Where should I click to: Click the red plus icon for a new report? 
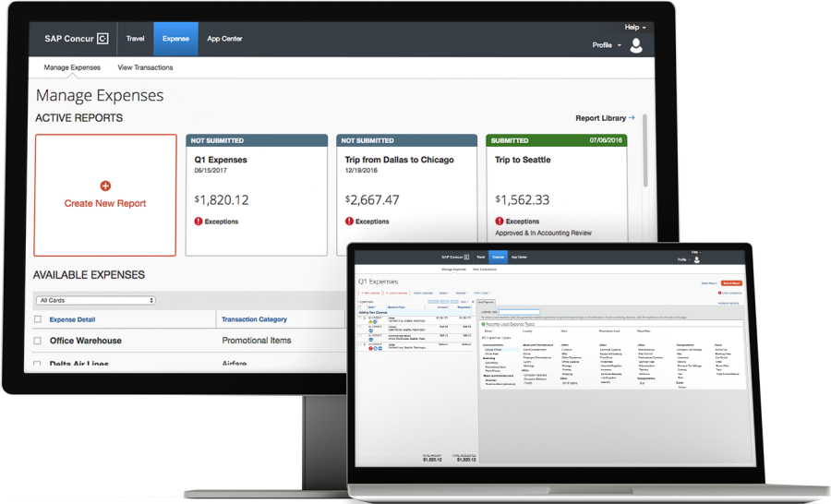click(x=105, y=186)
